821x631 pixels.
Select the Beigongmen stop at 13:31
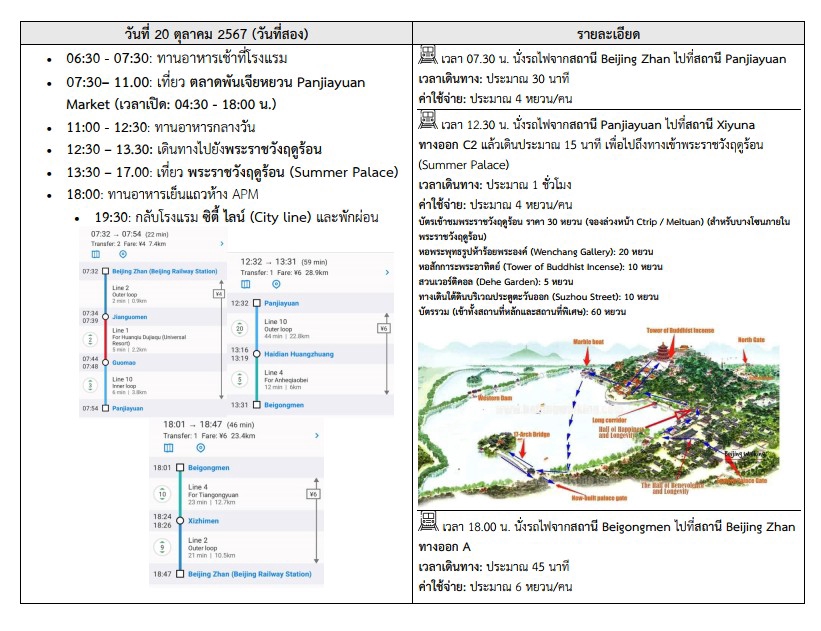point(284,405)
